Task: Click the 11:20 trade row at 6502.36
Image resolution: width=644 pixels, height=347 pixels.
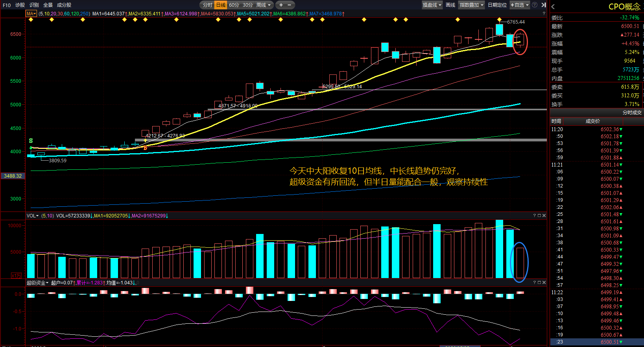Action: pyautogui.click(x=596, y=129)
